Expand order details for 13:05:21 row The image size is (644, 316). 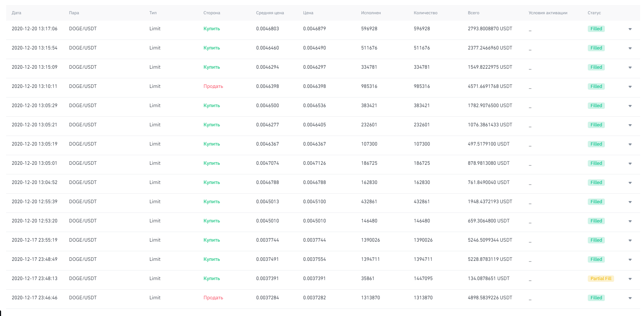point(630,125)
